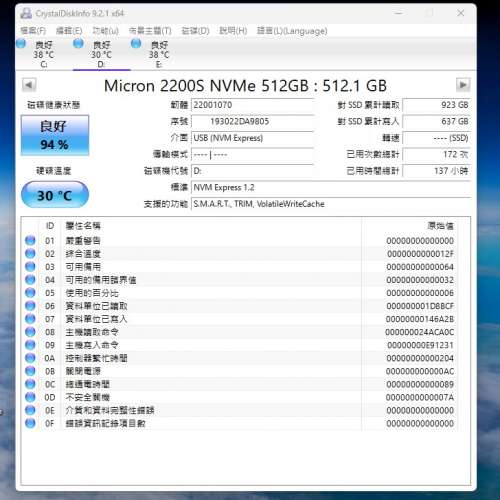This screenshot has width=500, height=500.
Task: Click the Micron 2200S NVMe 512GB title
Action: (245, 86)
